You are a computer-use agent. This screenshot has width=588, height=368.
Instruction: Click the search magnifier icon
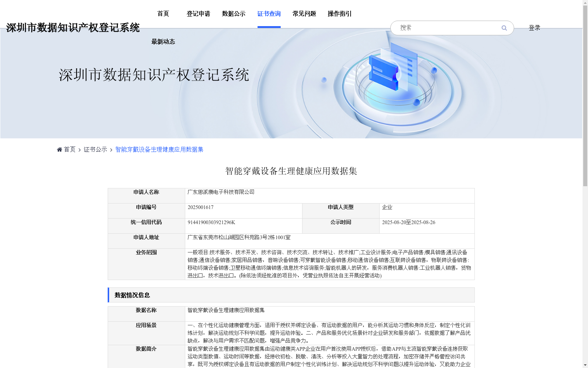(504, 28)
